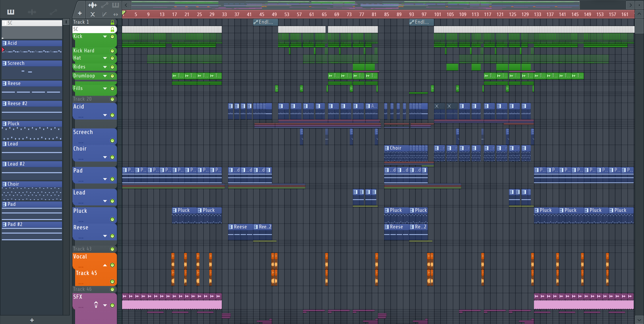Click the Screech pattern icon in picker

(4, 63)
